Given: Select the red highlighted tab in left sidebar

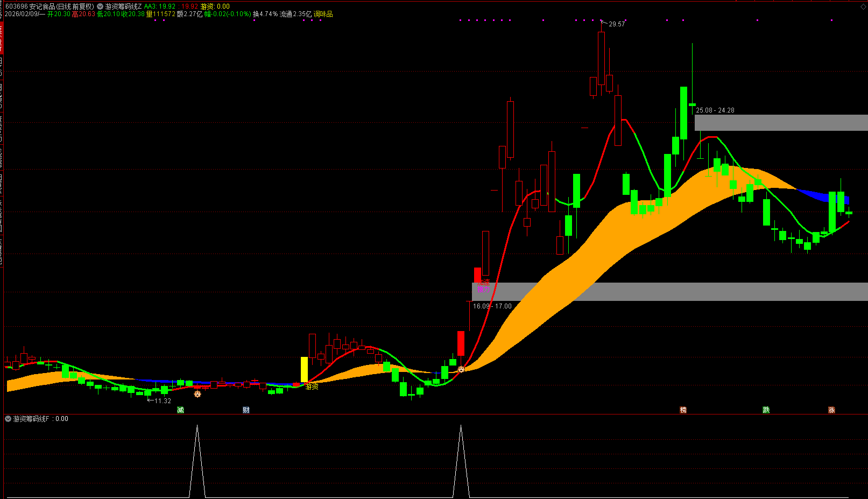Looking at the screenshot, I should pos(2,37).
